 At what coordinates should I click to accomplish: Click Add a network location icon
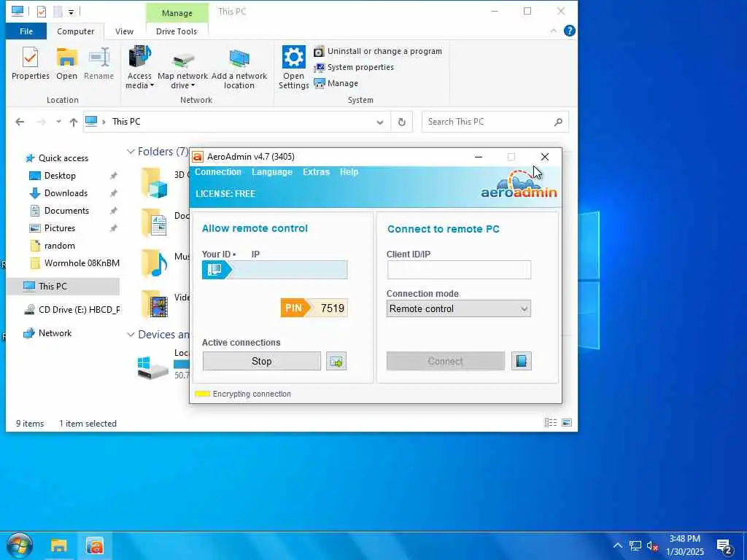coord(239,68)
